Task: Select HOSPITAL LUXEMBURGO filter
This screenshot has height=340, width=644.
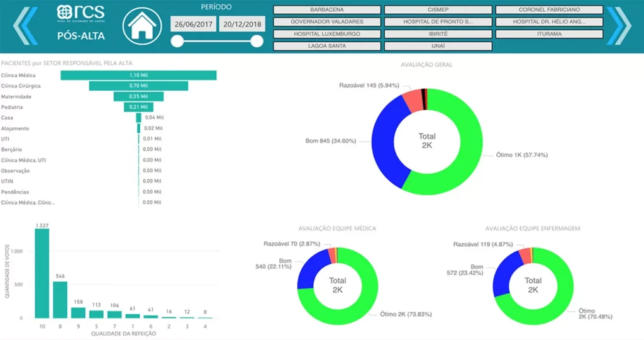Action: [x=327, y=34]
